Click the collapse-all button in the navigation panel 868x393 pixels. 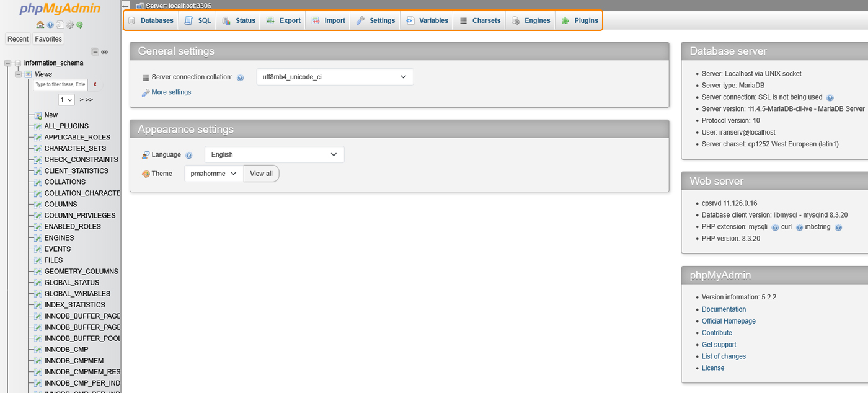pyautogui.click(x=95, y=51)
